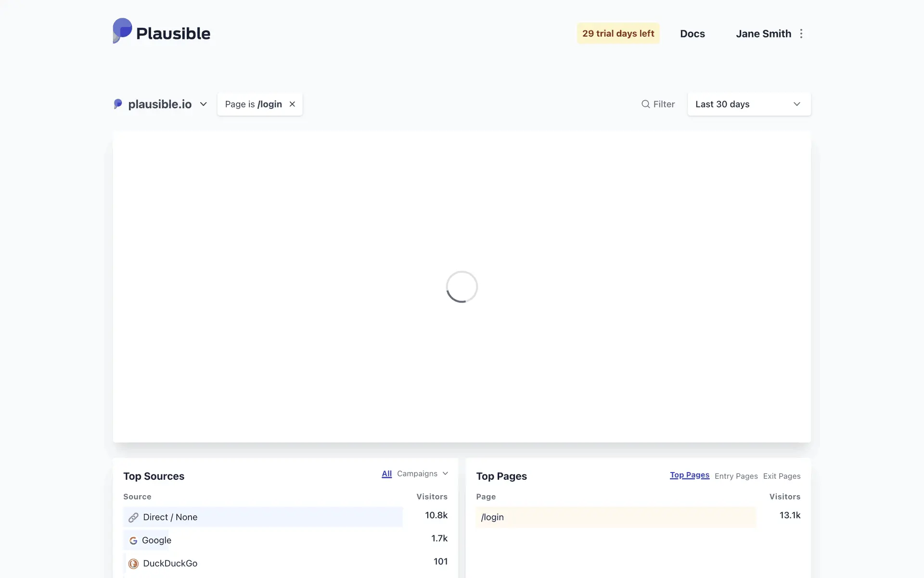
Task: Click the /login page row
Action: 492,517
